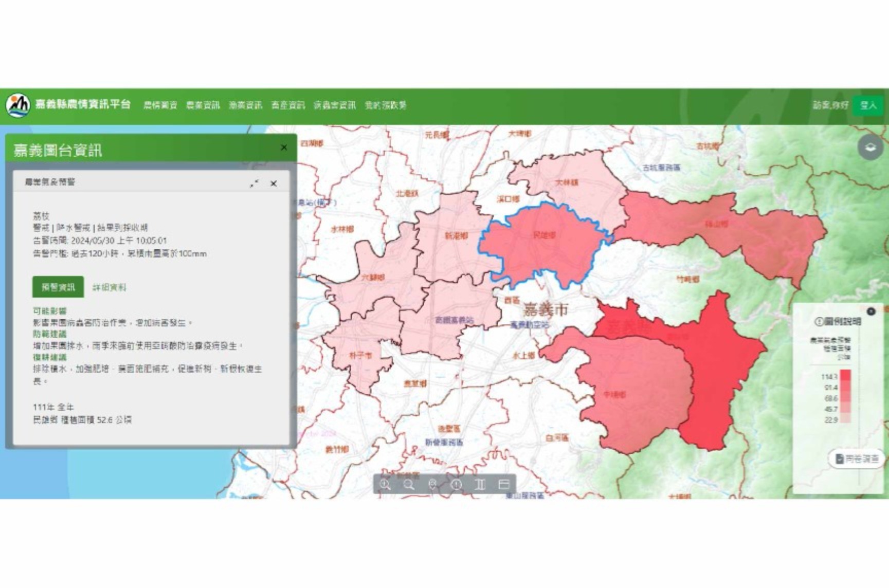Screen dimensions: 889x588
Task: Click the 登入 login button
Action: coord(868,105)
